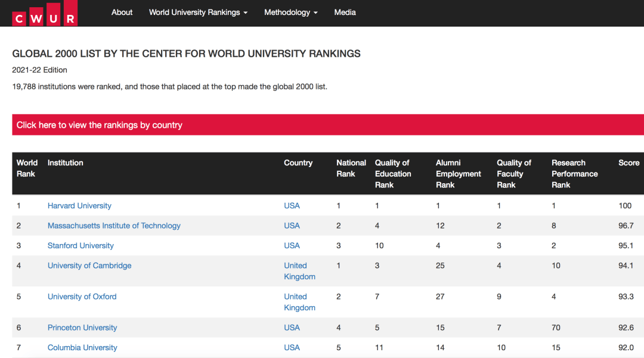Open the About page
Screen dimensions: 644x358
122,13
